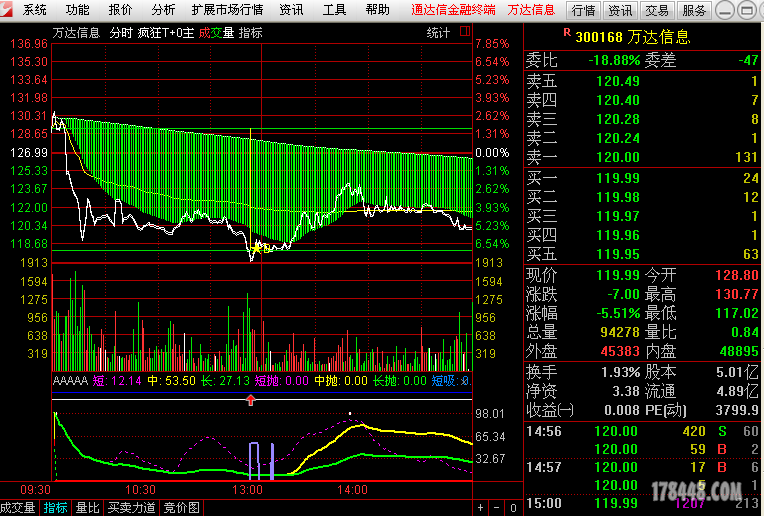Click the yellow star marker on price chart
The image size is (764, 516).
pyautogui.click(x=256, y=248)
